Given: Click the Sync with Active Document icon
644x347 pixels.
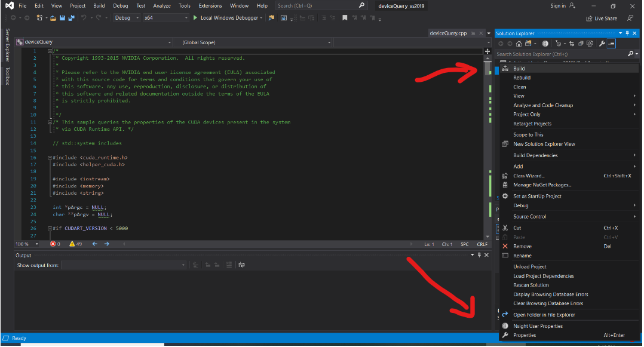Looking at the screenshot, I should [x=571, y=44].
